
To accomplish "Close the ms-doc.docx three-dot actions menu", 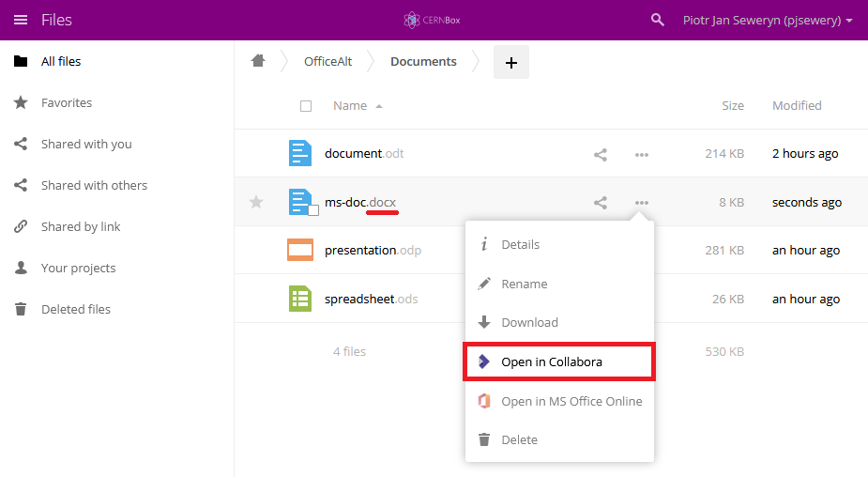I will pos(642,203).
